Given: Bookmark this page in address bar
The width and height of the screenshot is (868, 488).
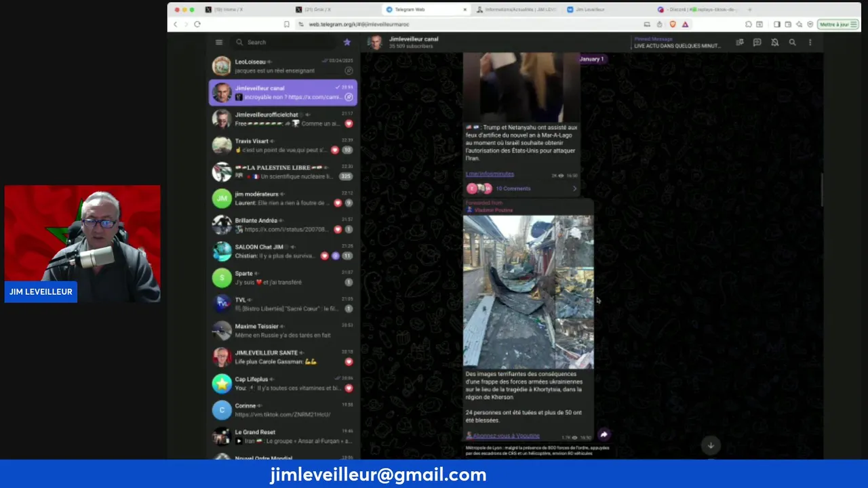Looking at the screenshot, I should coord(287,24).
